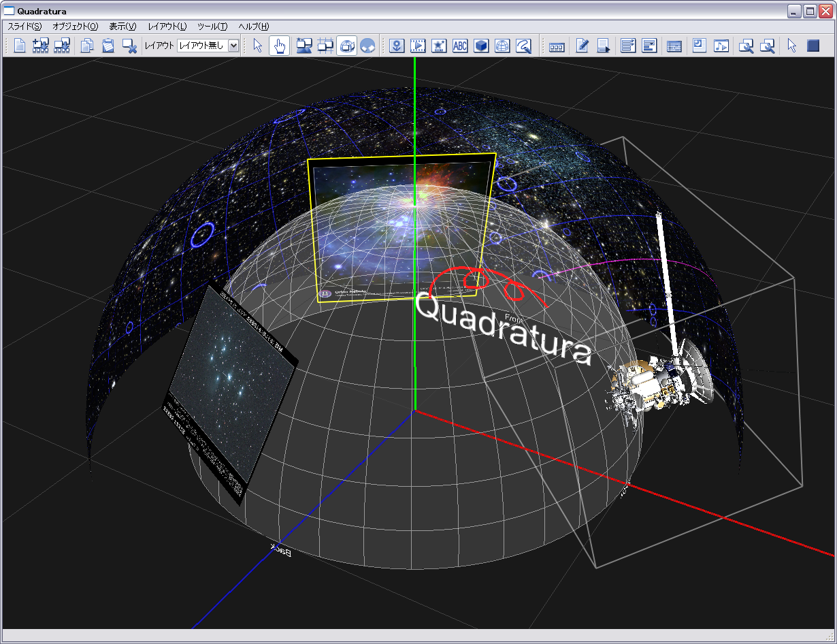This screenshot has width=837, height=644.
Task: Delete the slide with the X icon
Action: coord(129,46)
